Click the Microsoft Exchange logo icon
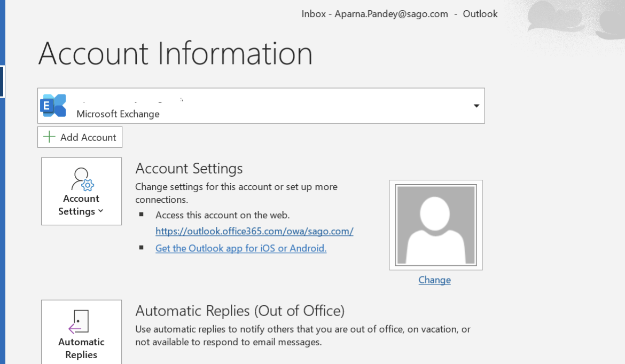This screenshot has height=364, width=625. click(x=53, y=106)
